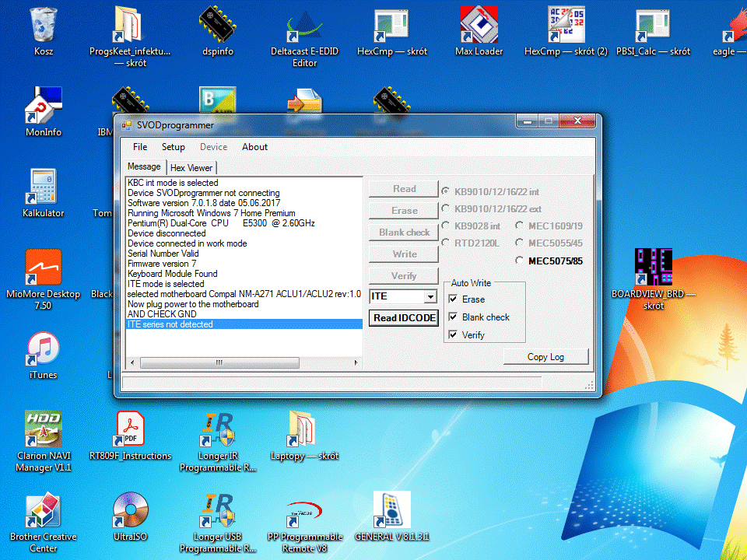The height and width of the screenshot is (560, 747).
Task: Click the Copy Log button
Action: tap(546, 357)
